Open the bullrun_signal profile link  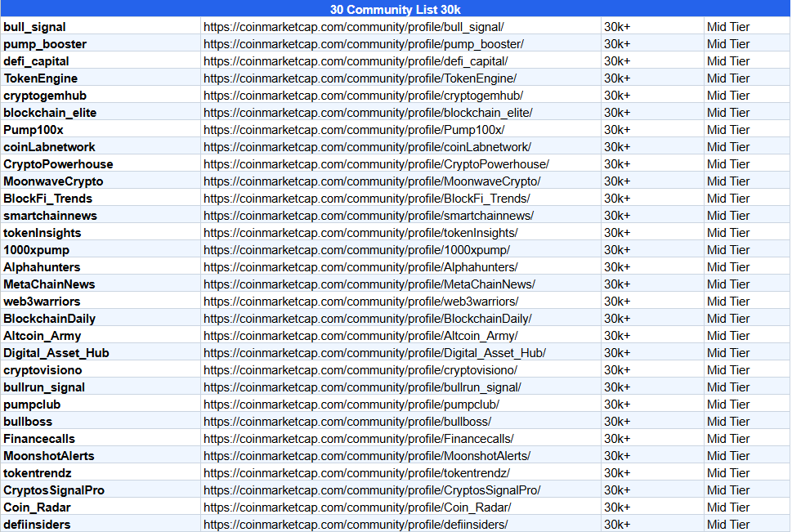tap(362, 387)
